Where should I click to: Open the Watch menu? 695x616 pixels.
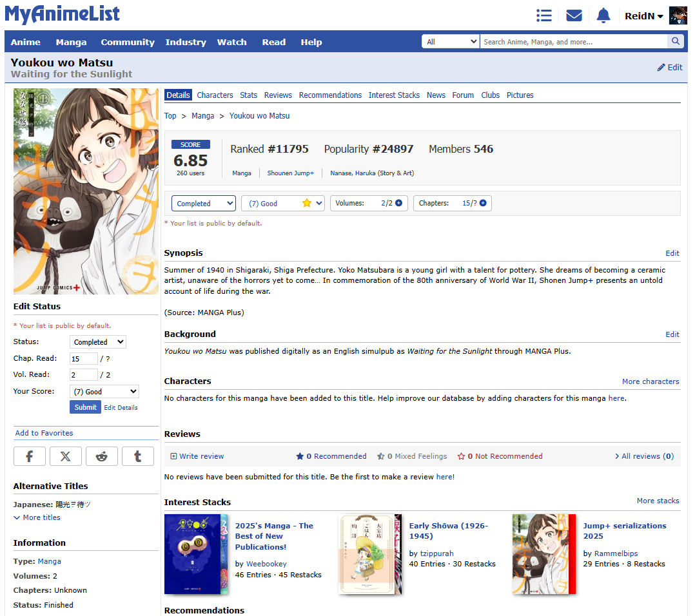pyautogui.click(x=232, y=42)
